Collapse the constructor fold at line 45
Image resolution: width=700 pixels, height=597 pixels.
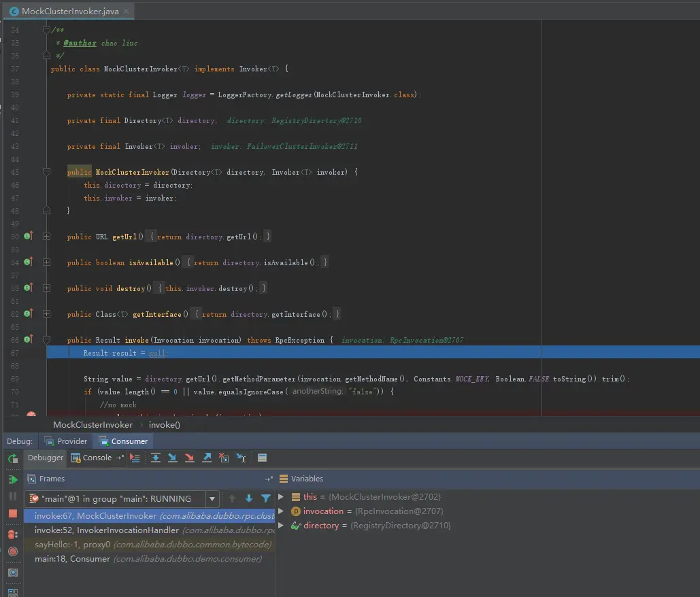[46, 171]
